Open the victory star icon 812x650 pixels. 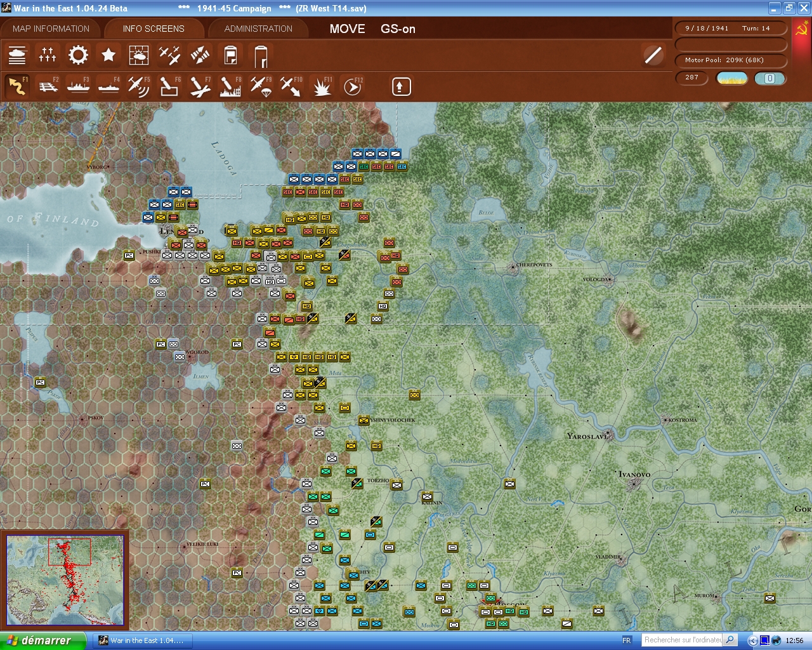coord(108,55)
